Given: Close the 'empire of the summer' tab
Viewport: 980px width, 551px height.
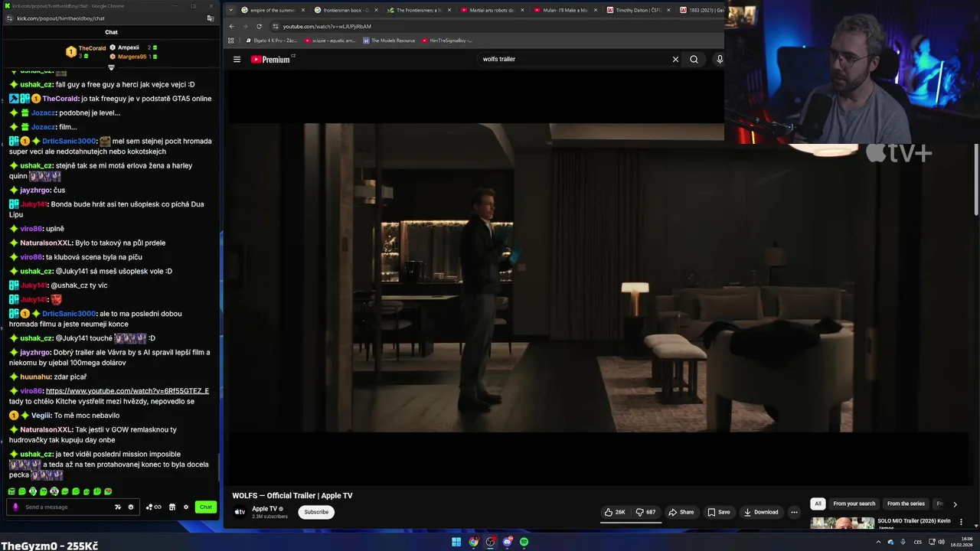Looking at the screenshot, I should (302, 10).
